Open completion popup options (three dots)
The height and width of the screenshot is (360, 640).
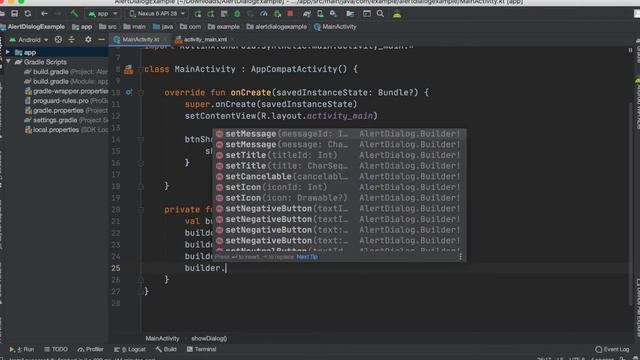click(460, 257)
